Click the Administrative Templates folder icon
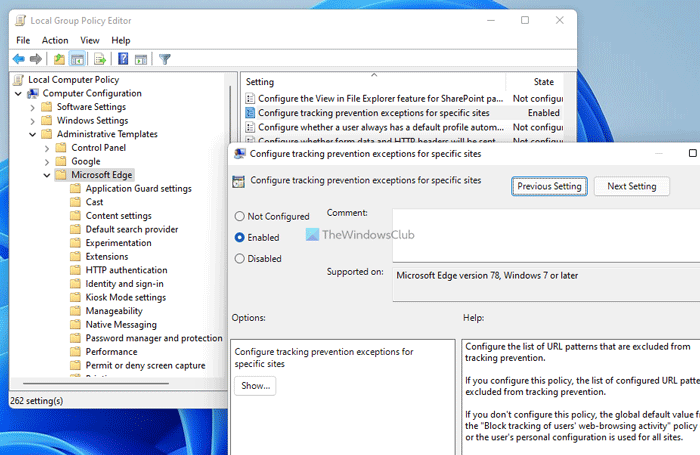The height and width of the screenshot is (455, 700). pos(46,134)
